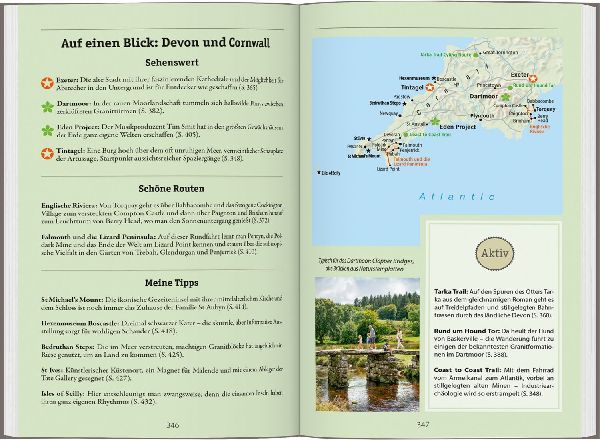The width and height of the screenshot is (600, 440).
Task: Click the Aktiv round badge
Action: point(494,253)
